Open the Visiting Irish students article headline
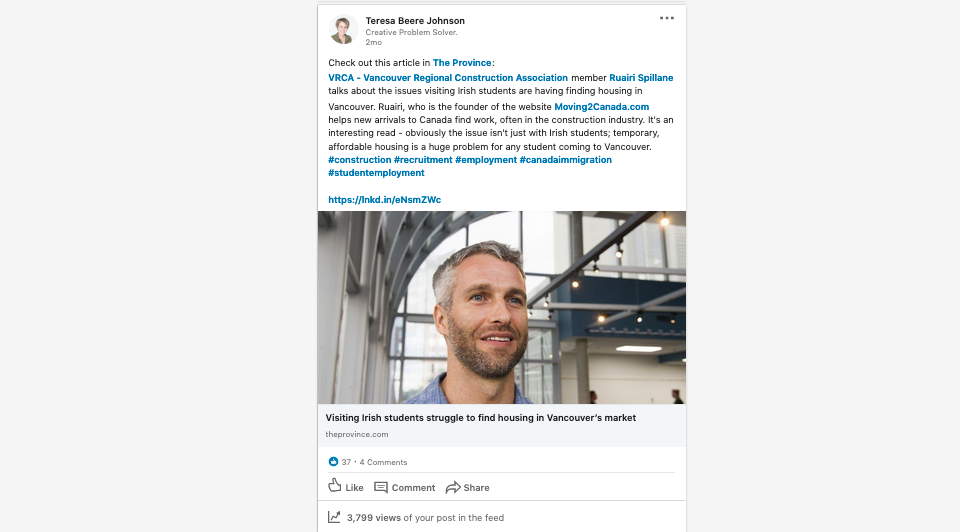 pyautogui.click(x=481, y=418)
